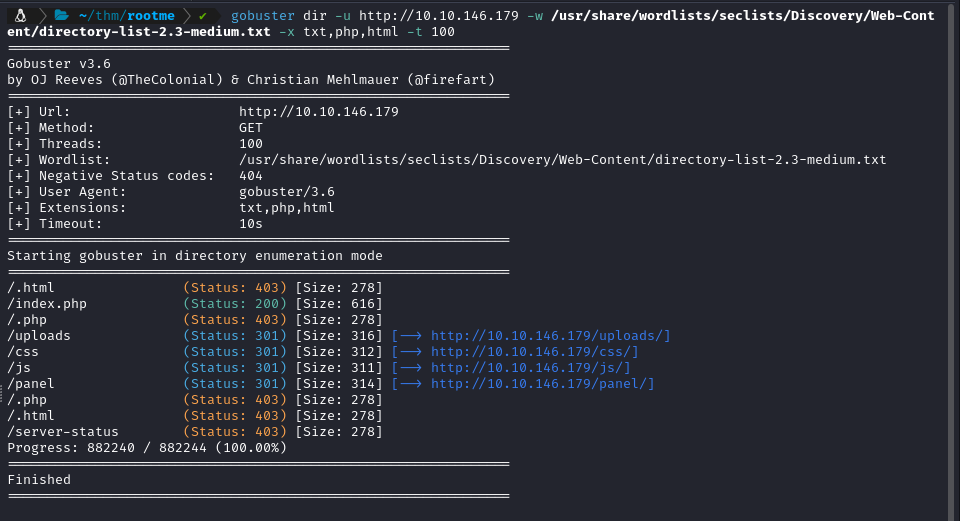
Task: Click the Url value in config section
Action: pos(319,112)
